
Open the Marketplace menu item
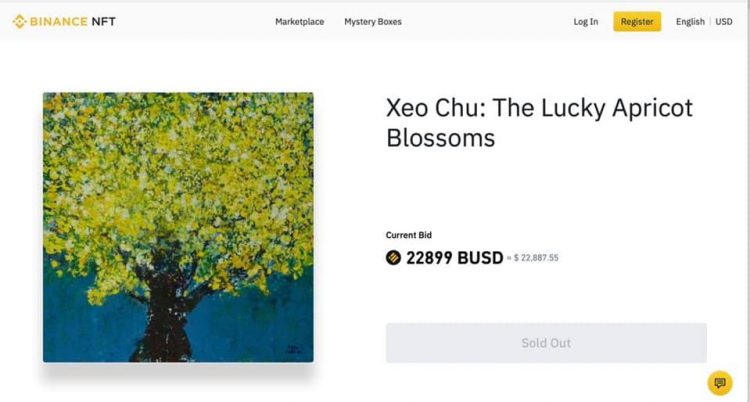click(x=299, y=22)
